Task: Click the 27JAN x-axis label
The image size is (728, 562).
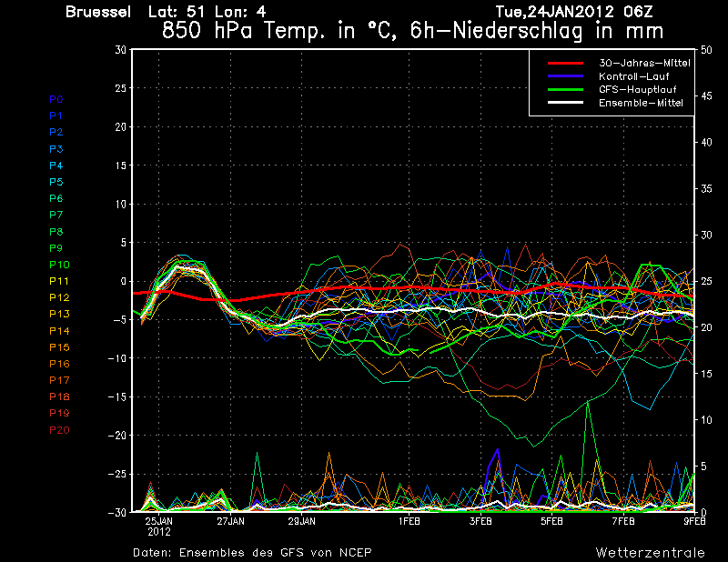Action: pyautogui.click(x=230, y=521)
